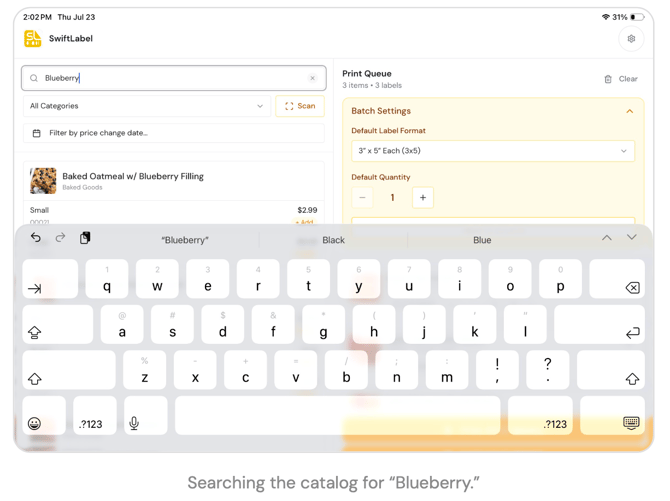Tap the l key
Image resolution: width=670 pixels, height=501 pixels.
pos(525,324)
